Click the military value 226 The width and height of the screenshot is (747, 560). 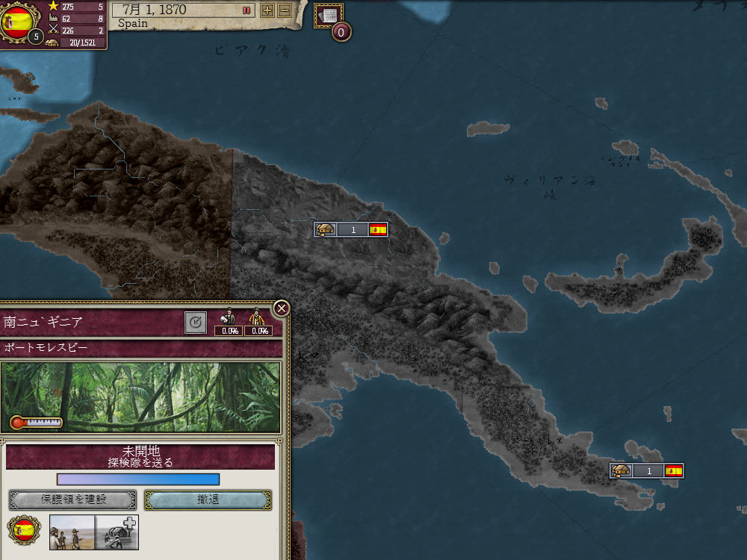68,31
